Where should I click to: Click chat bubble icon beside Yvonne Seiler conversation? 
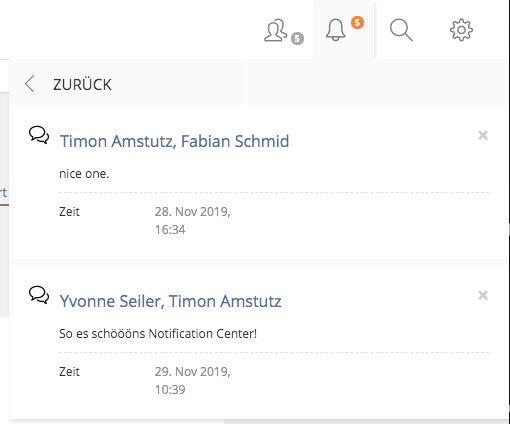[39, 295]
